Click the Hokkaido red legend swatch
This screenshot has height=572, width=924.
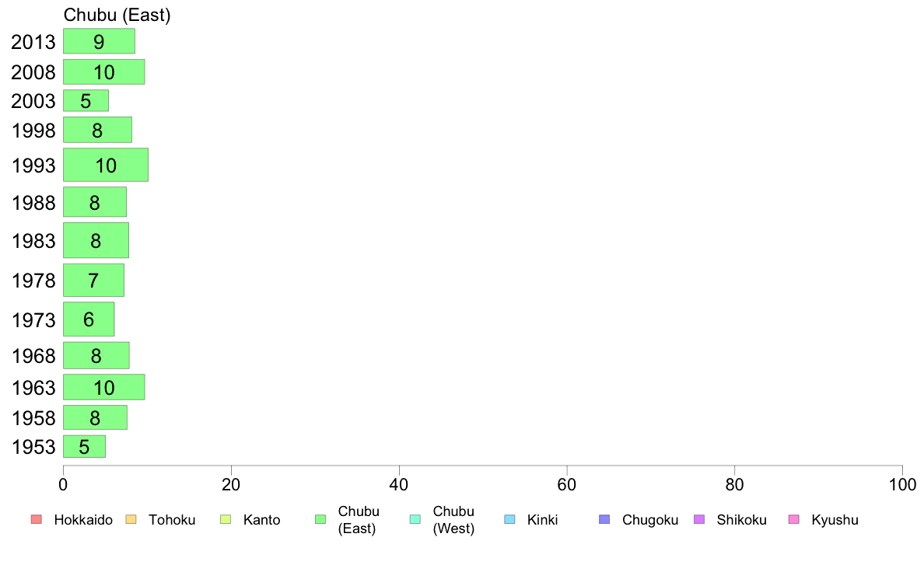[37, 520]
